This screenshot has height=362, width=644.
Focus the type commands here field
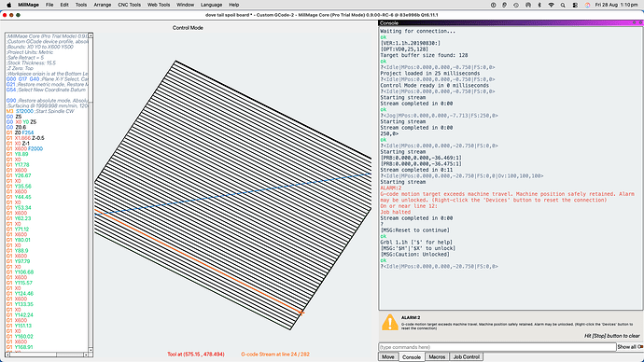coord(497,347)
